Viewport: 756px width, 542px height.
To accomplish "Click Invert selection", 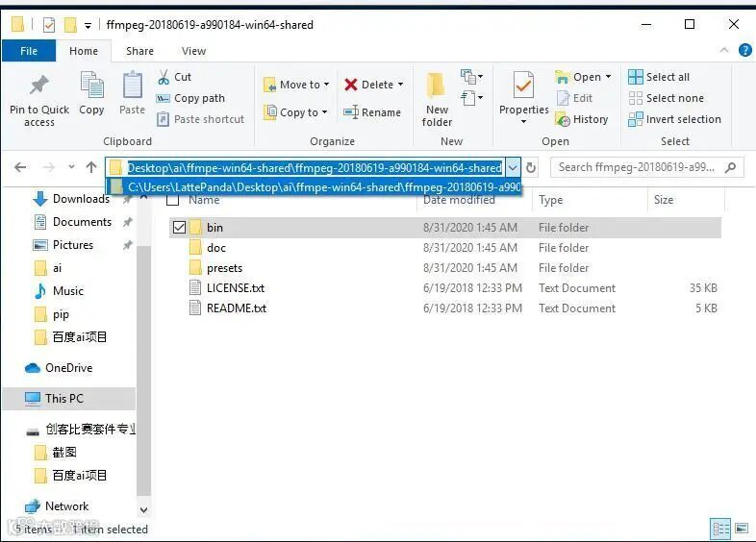I will [x=674, y=119].
